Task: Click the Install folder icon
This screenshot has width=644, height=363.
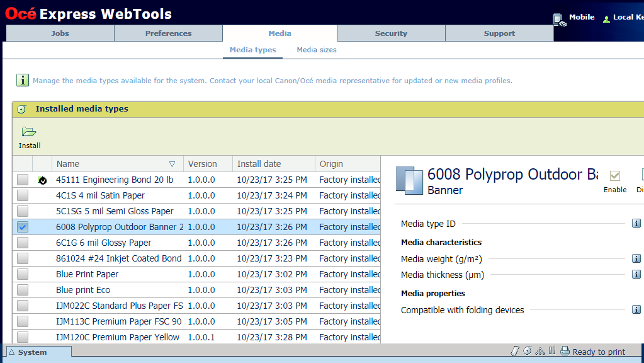Action: 29,132
